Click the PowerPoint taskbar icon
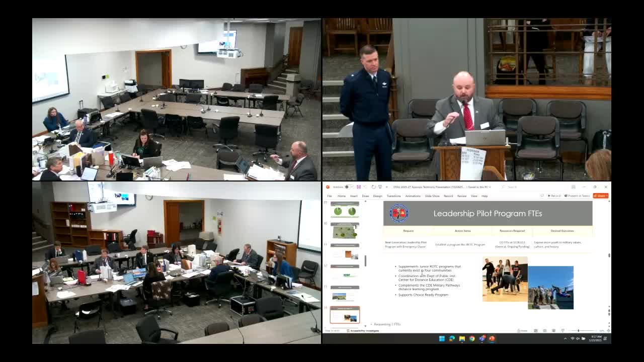The image size is (644, 362). click(492, 338)
